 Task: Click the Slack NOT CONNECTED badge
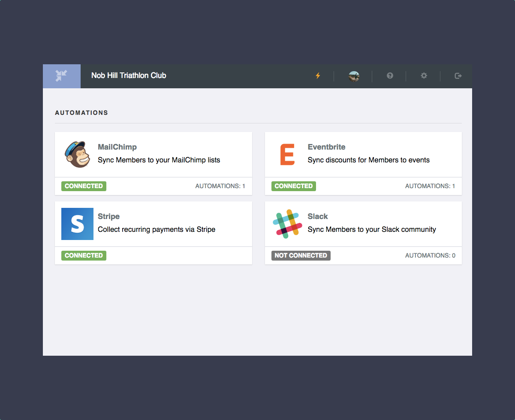click(x=301, y=255)
